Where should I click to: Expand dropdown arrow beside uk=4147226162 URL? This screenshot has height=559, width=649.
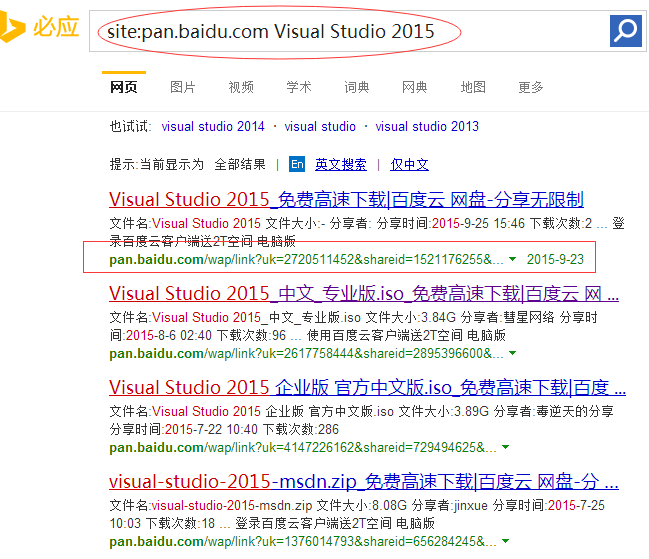(x=505, y=447)
